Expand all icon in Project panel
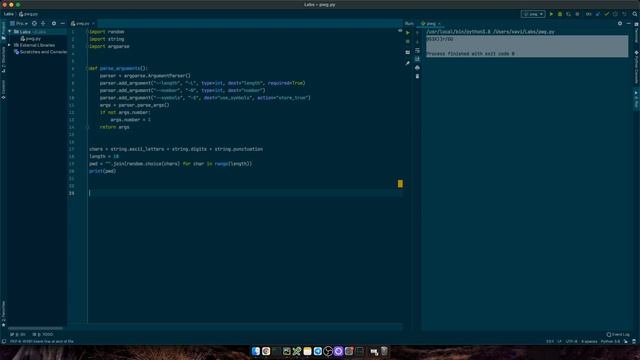640x360 pixels. point(43,24)
